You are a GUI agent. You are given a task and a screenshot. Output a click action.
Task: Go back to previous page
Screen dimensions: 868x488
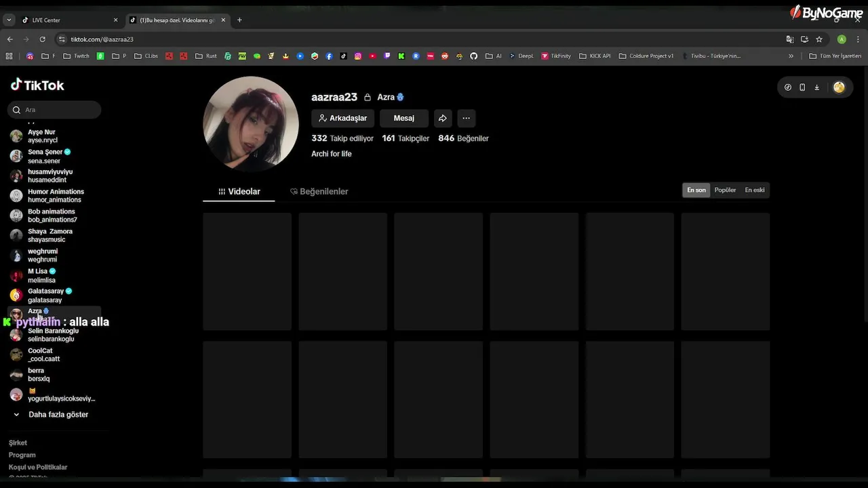tap(9, 39)
